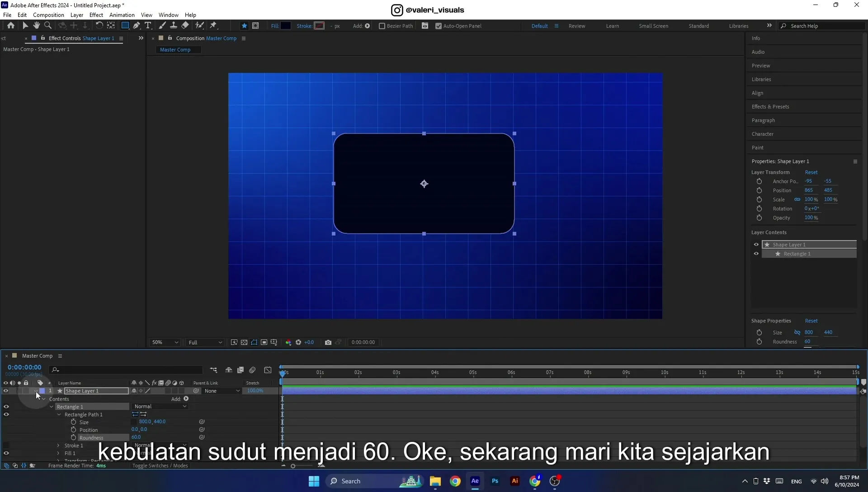Open the Full resolution dropdown
This screenshot has width=868, height=492.
205,342
